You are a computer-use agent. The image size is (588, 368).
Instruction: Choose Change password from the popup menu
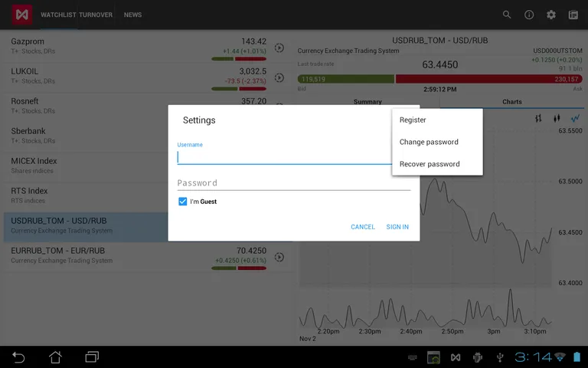[437, 142]
